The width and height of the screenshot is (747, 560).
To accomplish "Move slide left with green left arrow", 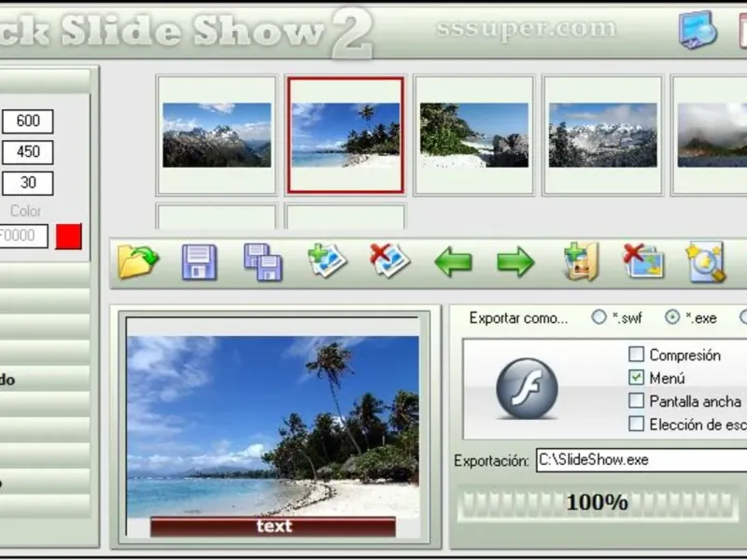I will 453,262.
